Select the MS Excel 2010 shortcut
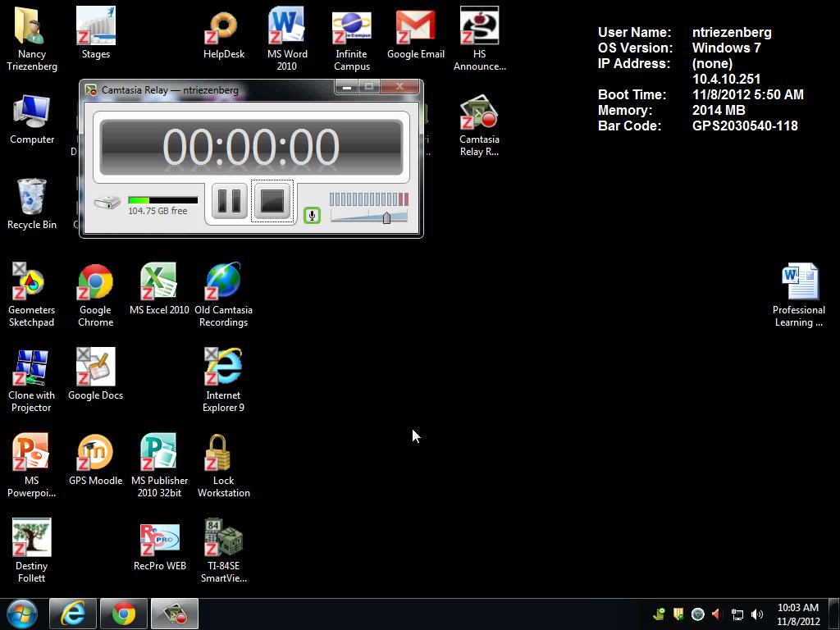This screenshot has width=840, height=630. pyautogui.click(x=159, y=290)
